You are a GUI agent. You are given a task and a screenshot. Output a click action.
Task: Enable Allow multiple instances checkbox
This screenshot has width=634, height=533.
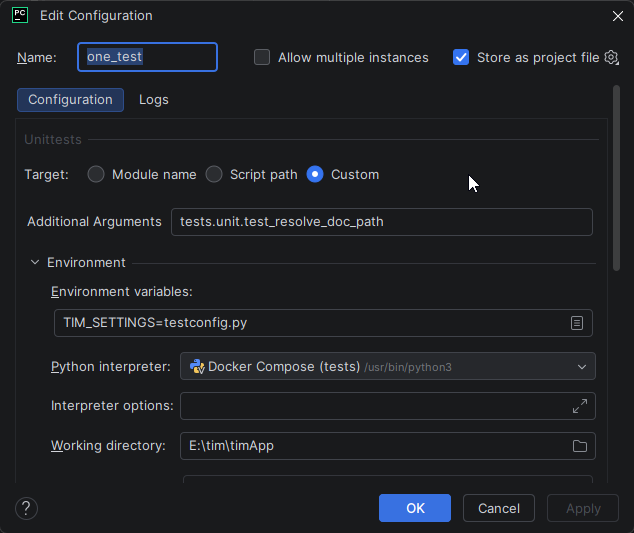pos(262,57)
